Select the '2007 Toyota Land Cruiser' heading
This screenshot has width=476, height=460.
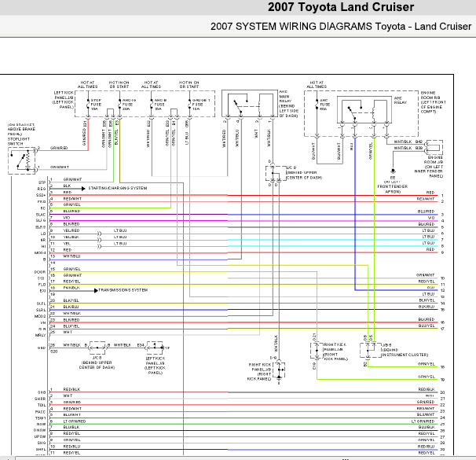coord(341,7)
